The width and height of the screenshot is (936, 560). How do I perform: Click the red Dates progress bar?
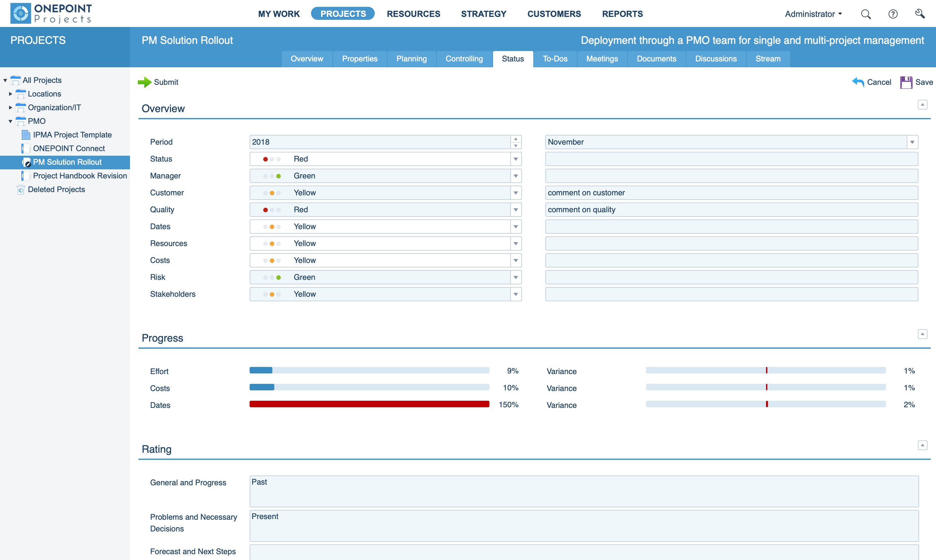click(x=369, y=404)
